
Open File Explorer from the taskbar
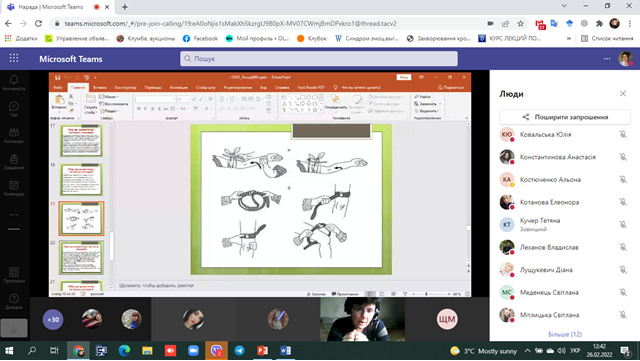[147, 350]
